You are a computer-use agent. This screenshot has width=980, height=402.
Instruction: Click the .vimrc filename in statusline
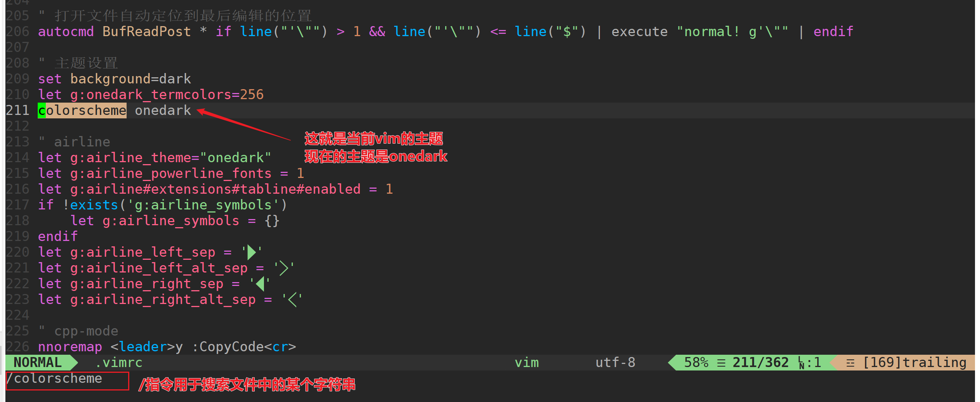[119, 362]
